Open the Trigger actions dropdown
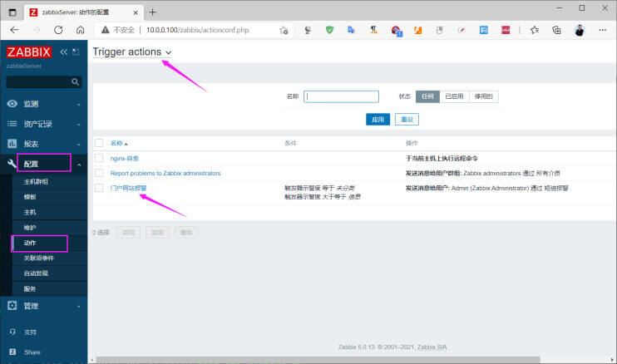The image size is (617, 364). [132, 52]
